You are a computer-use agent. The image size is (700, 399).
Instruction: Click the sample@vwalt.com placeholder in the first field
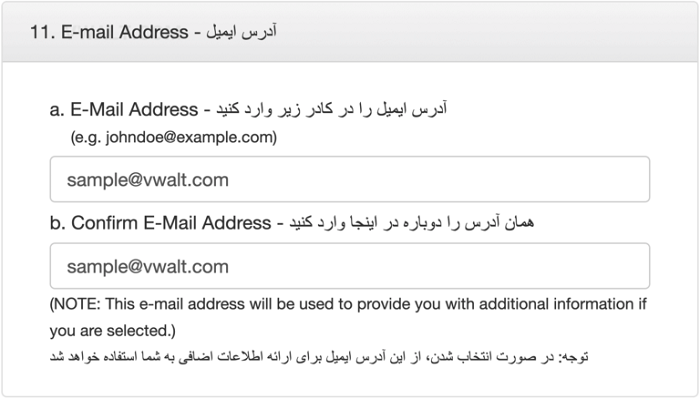click(148, 180)
